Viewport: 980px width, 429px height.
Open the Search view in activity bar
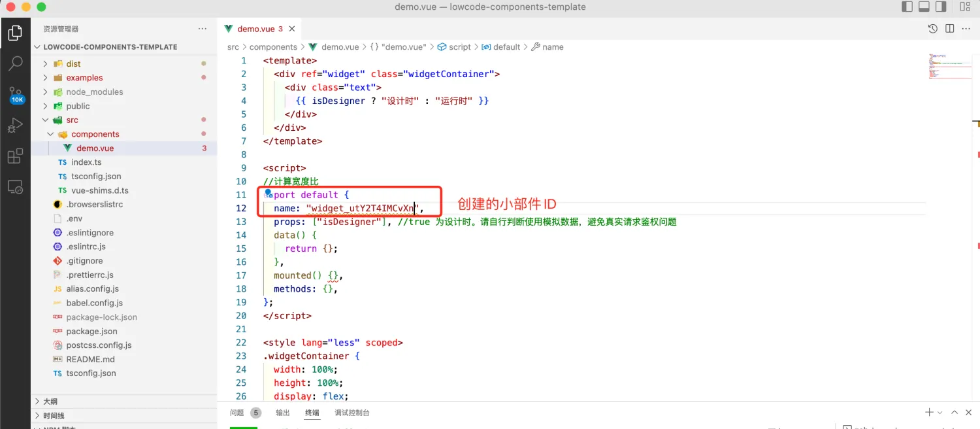[15, 63]
